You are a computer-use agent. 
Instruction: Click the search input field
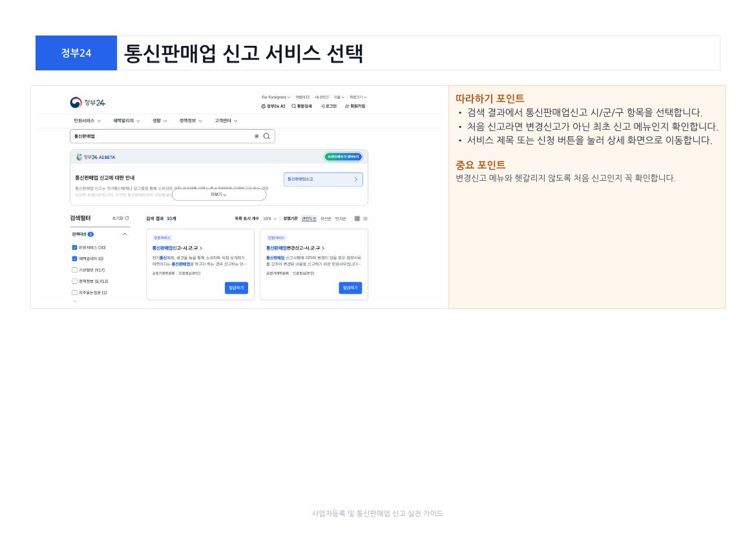[172, 136]
